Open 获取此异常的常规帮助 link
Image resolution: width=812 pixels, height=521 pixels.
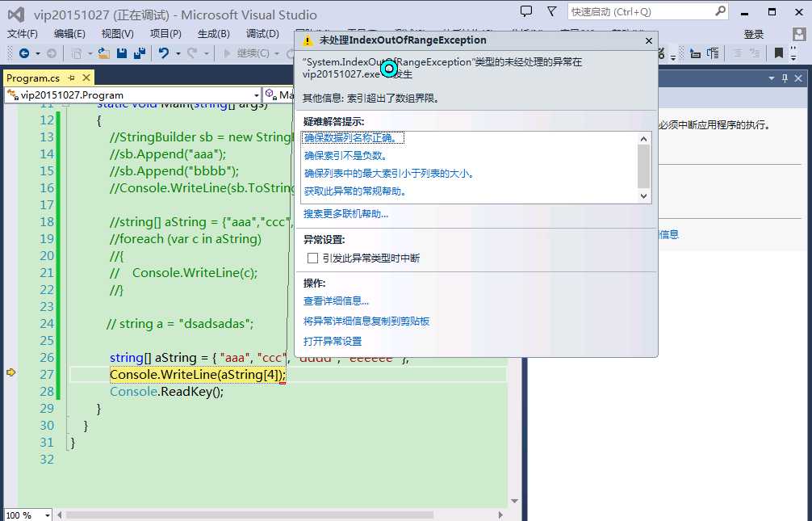click(x=355, y=191)
